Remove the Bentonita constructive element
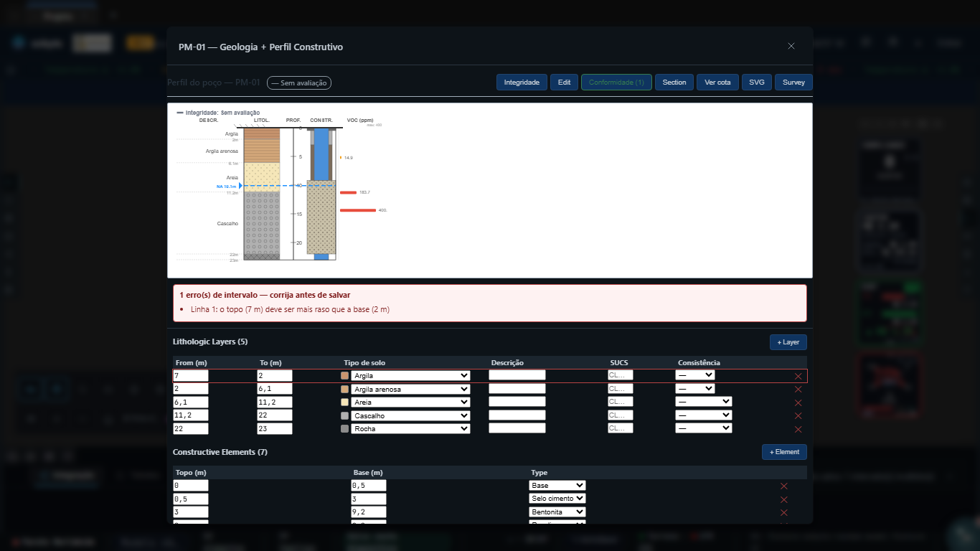Viewport: 980px width, 551px height. (x=784, y=512)
